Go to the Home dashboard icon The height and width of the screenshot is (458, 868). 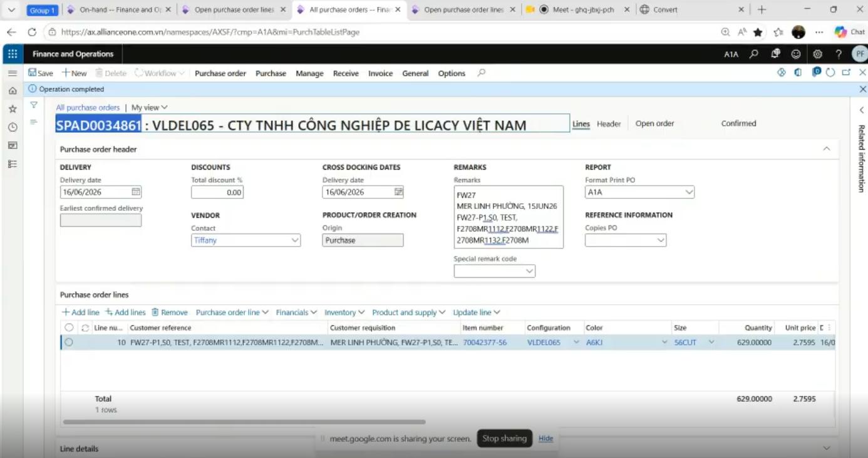[12, 91]
